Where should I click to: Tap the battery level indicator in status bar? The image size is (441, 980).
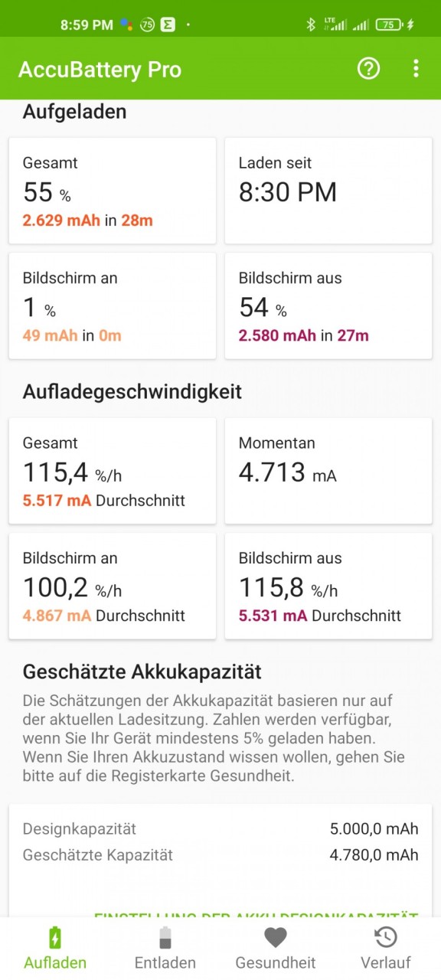point(389,24)
